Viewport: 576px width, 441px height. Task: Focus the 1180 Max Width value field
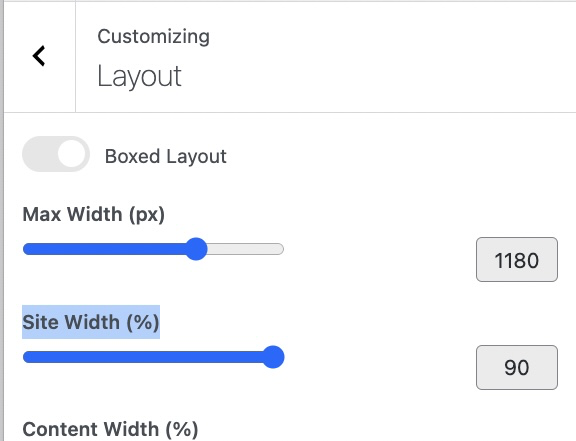(517, 260)
